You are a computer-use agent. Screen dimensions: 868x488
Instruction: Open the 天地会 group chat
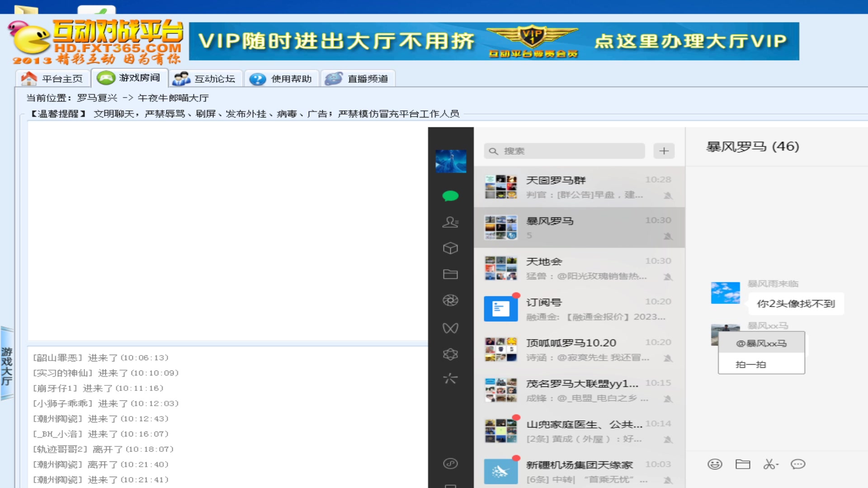[x=579, y=268]
